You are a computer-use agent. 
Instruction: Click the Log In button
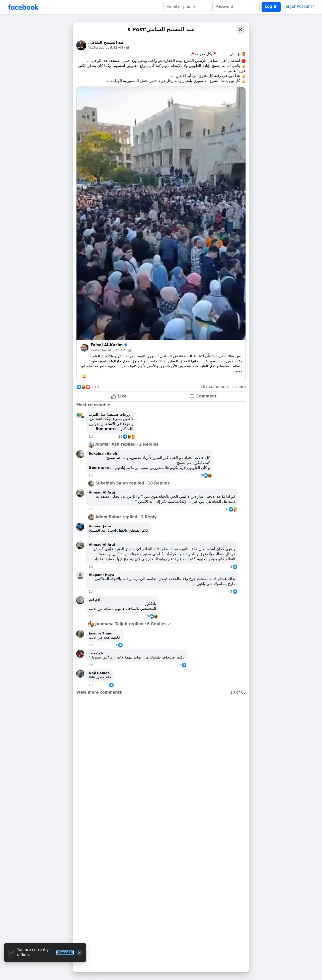tap(271, 7)
